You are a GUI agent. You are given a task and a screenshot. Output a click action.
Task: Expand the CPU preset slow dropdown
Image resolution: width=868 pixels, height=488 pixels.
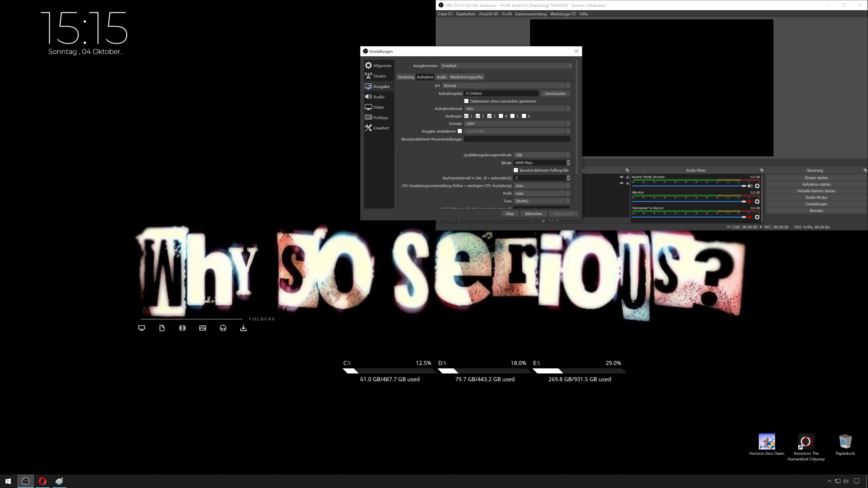pos(542,185)
